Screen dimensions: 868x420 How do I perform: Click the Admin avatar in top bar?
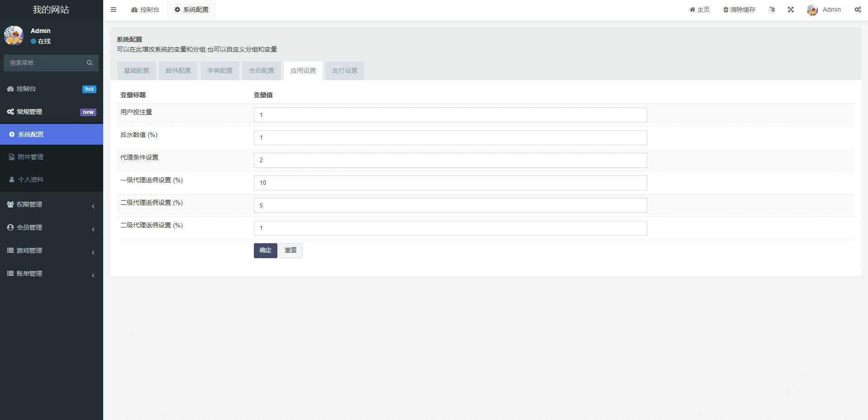[x=812, y=10]
